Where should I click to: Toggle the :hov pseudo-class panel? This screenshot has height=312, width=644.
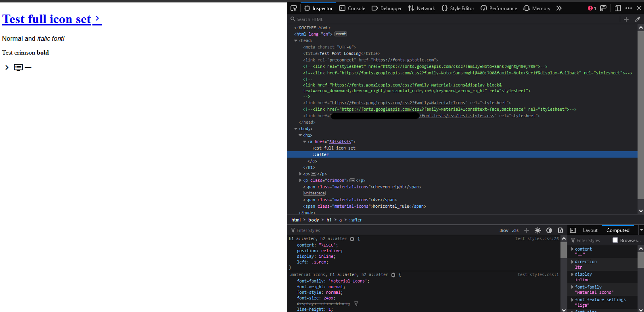tap(504, 230)
